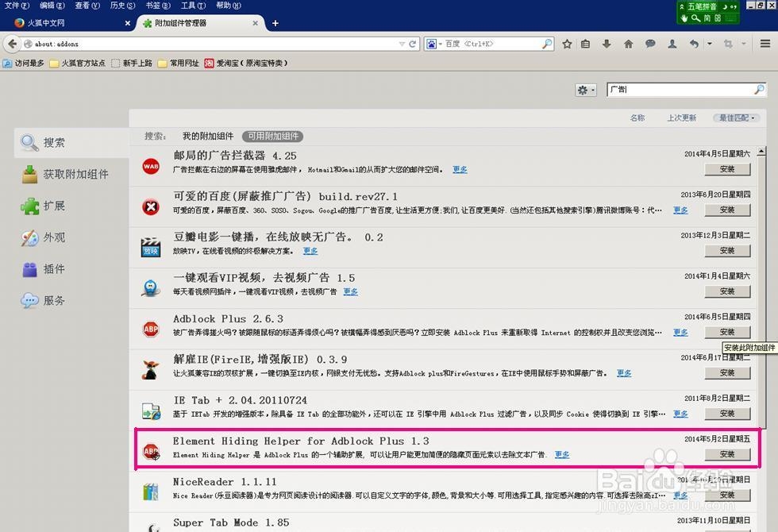Click the red X icon of 可爱的百度
The height and width of the screenshot is (532, 778).
pos(151,206)
